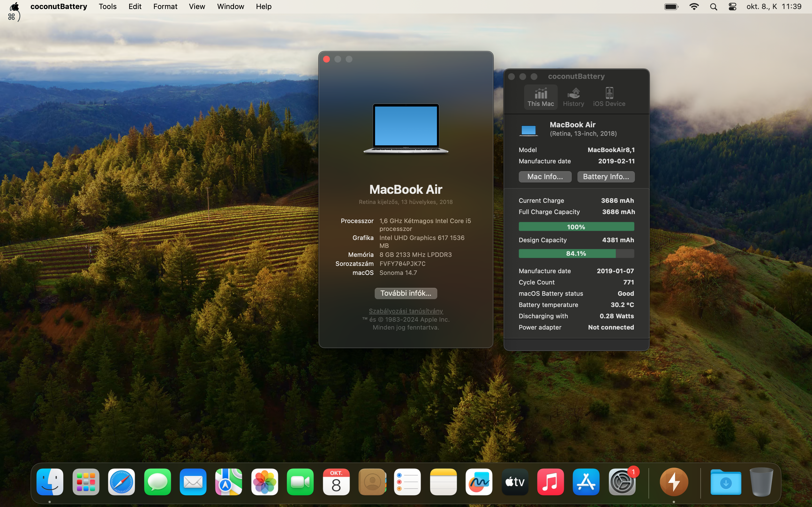Click the További infók button
The image size is (812, 507).
click(x=406, y=293)
